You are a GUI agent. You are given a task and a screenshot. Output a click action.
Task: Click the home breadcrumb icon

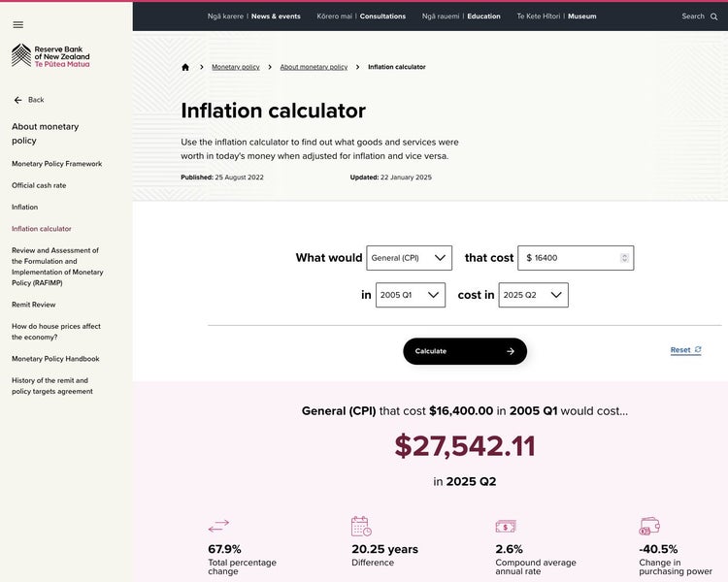(185, 67)
